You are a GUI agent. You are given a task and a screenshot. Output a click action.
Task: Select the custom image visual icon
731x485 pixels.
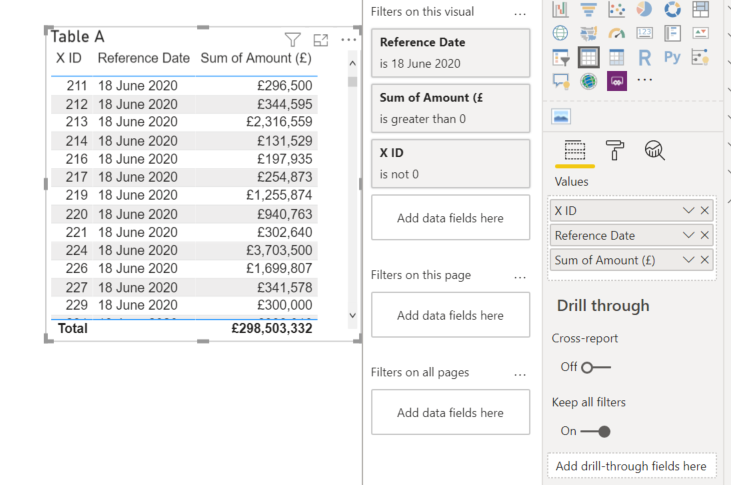[561, 116]
